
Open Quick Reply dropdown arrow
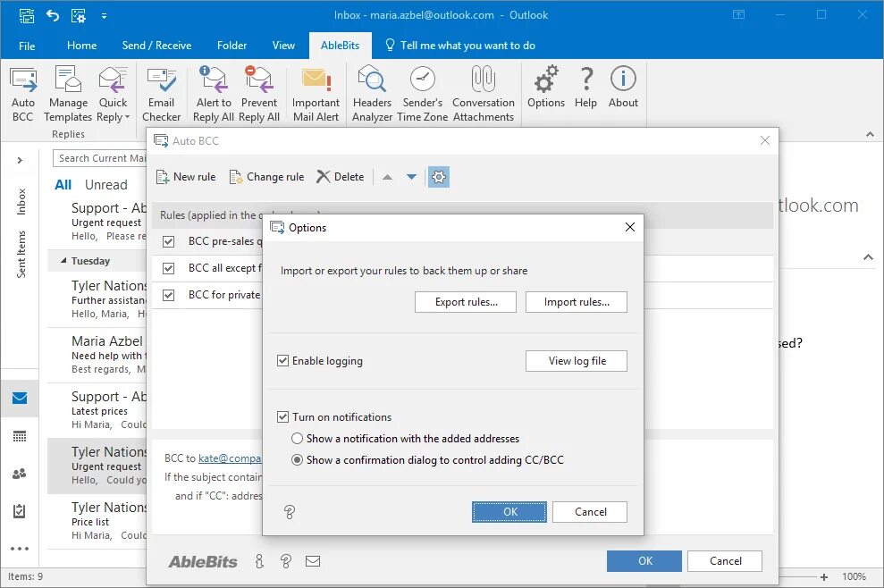point(128,117)
